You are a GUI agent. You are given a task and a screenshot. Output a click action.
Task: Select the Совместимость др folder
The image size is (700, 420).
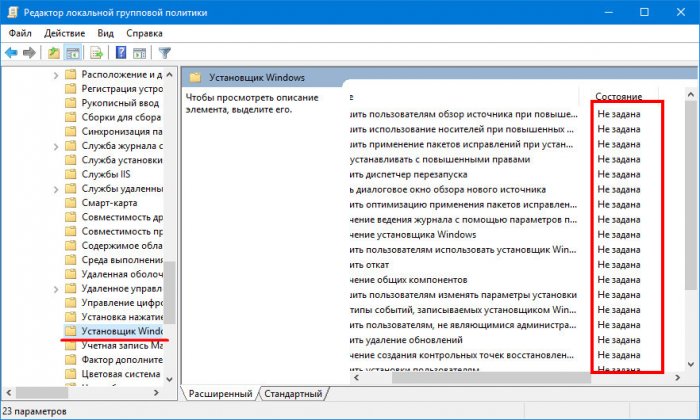[x=114, y=217]
